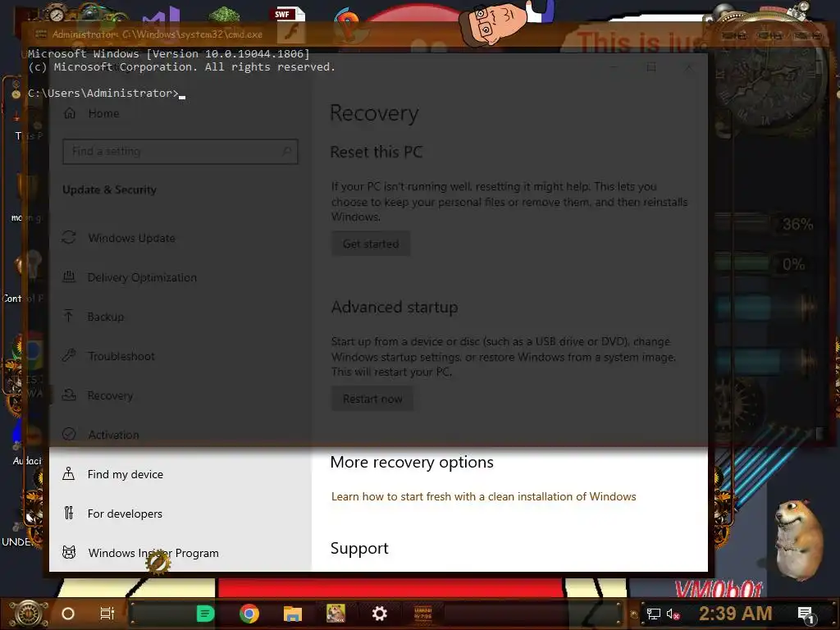Open Find my device settings page

[126, 475]
